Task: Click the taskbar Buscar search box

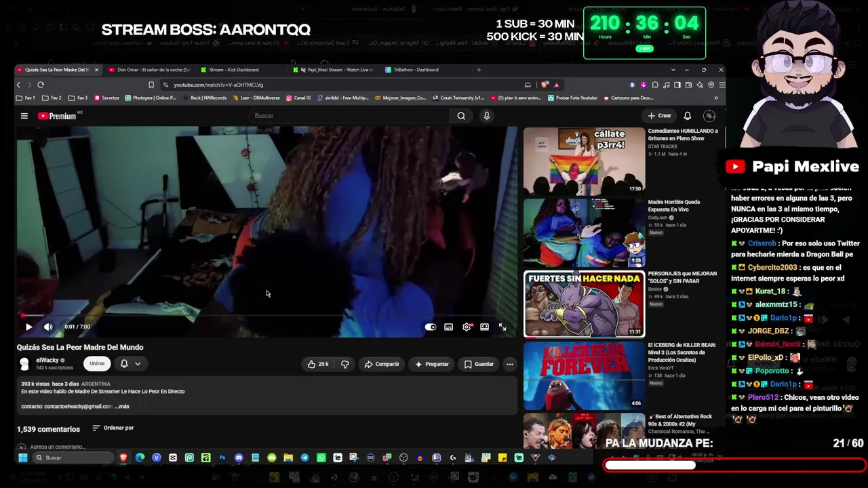Action: click(73, 457)
